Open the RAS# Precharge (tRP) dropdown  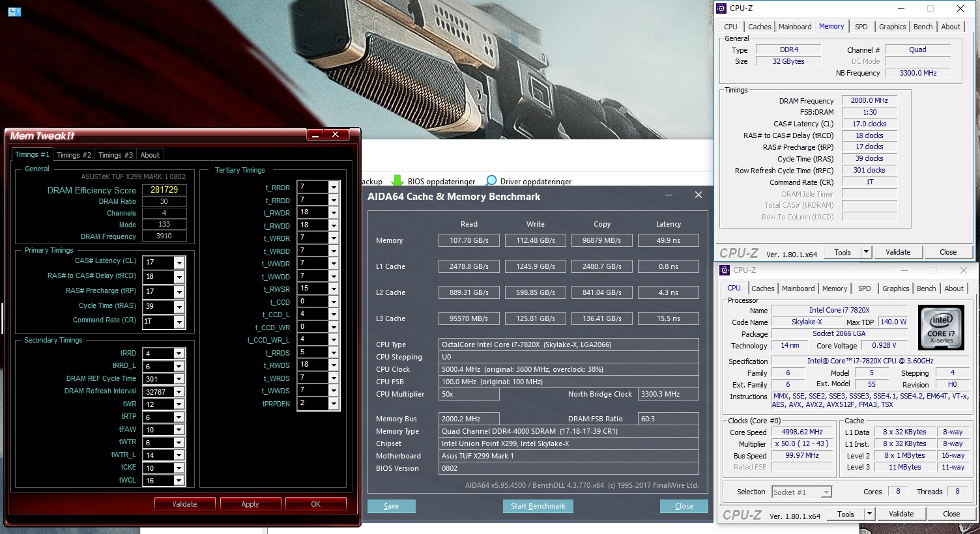[x=179, y=292]
